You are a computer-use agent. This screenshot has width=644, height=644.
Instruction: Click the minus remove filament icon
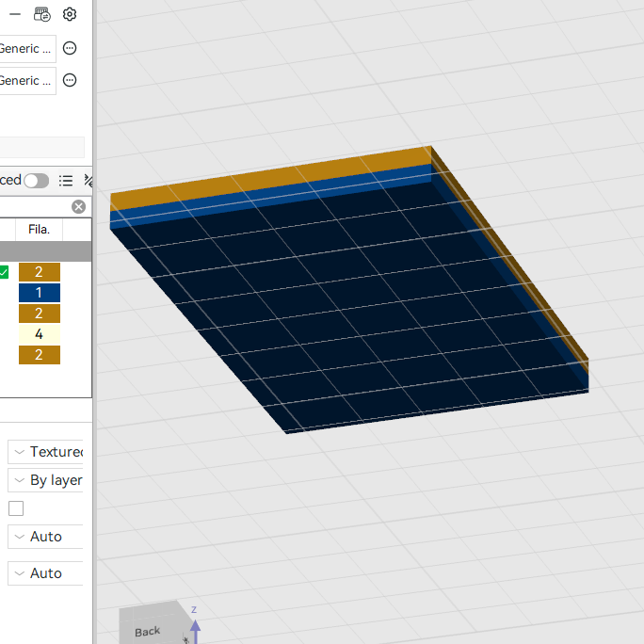[x=15, y=14]
